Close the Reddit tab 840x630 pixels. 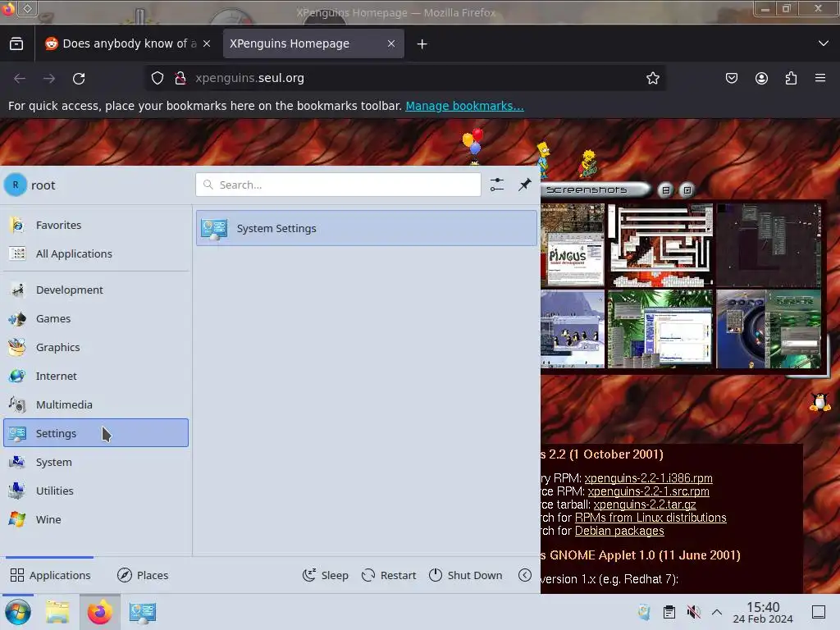pos(207,43)
